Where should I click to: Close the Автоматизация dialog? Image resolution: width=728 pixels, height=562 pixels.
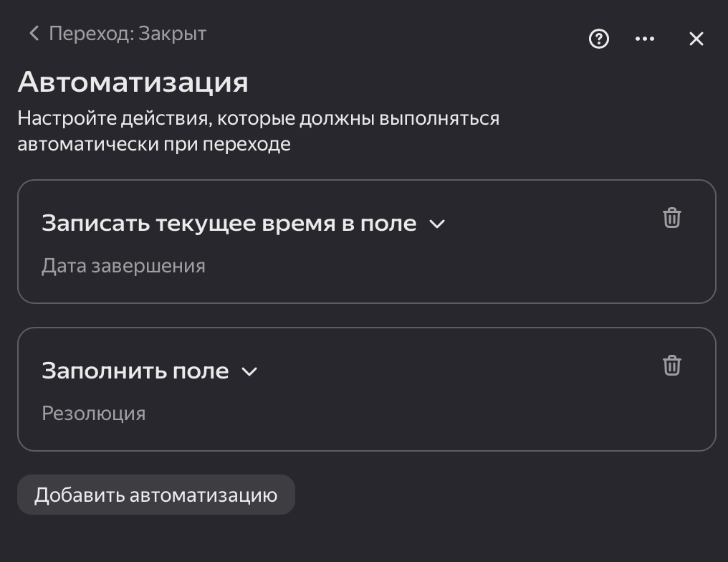[x=696, y=39]
